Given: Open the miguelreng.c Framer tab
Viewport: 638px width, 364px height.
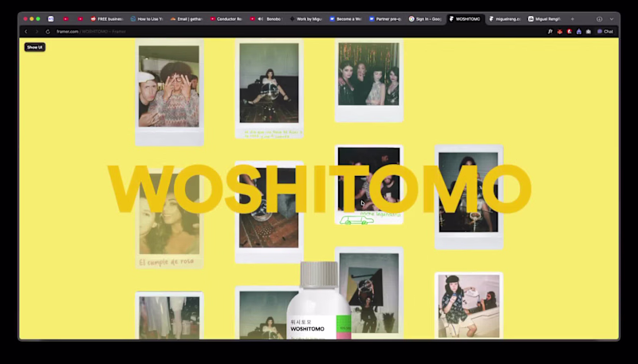Looking at the screenshot, I should coord(505,18).
